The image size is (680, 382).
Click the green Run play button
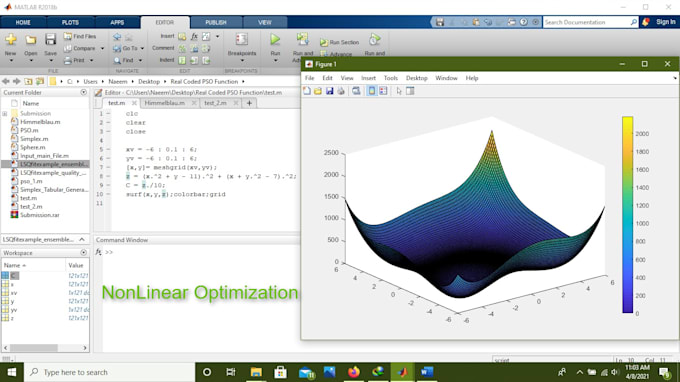coord(275,39)
